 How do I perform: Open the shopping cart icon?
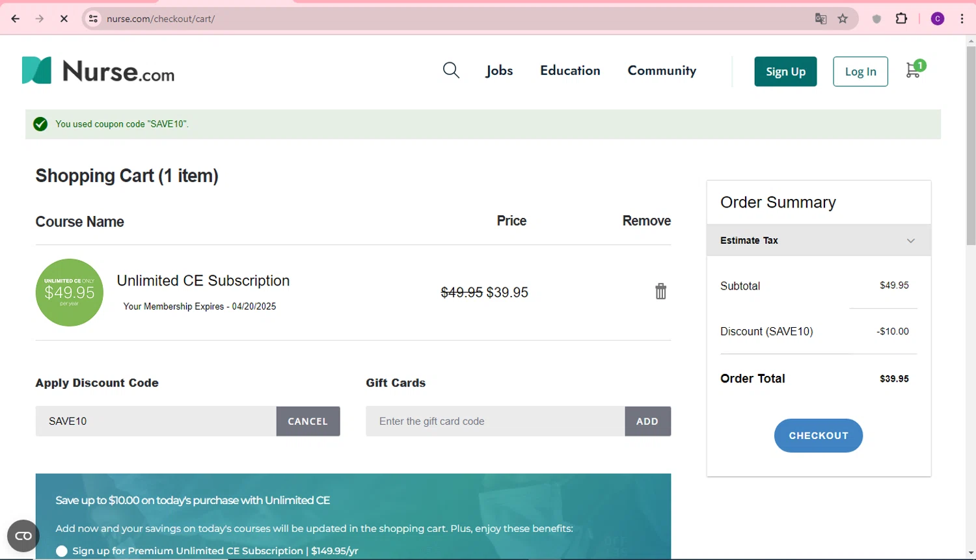click(914, 70)
